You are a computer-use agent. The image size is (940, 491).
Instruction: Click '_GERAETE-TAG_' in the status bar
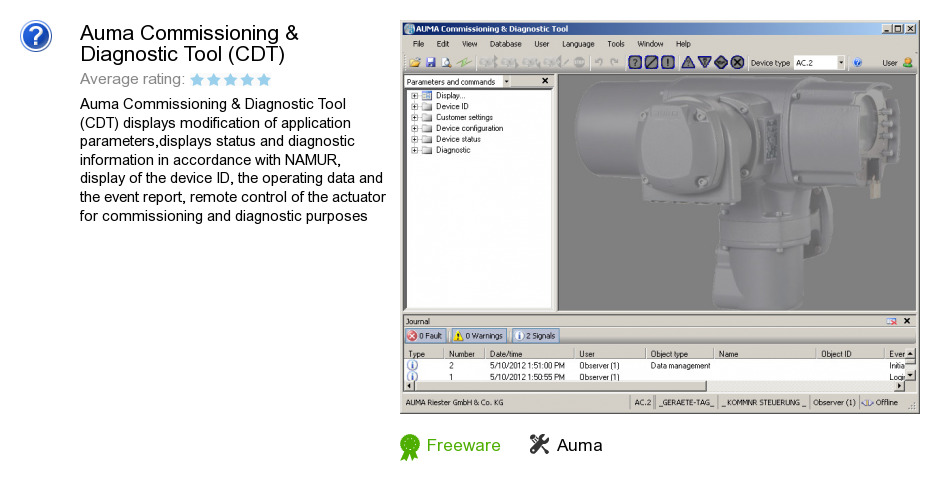pyautogui.click(x=686, y=402)
